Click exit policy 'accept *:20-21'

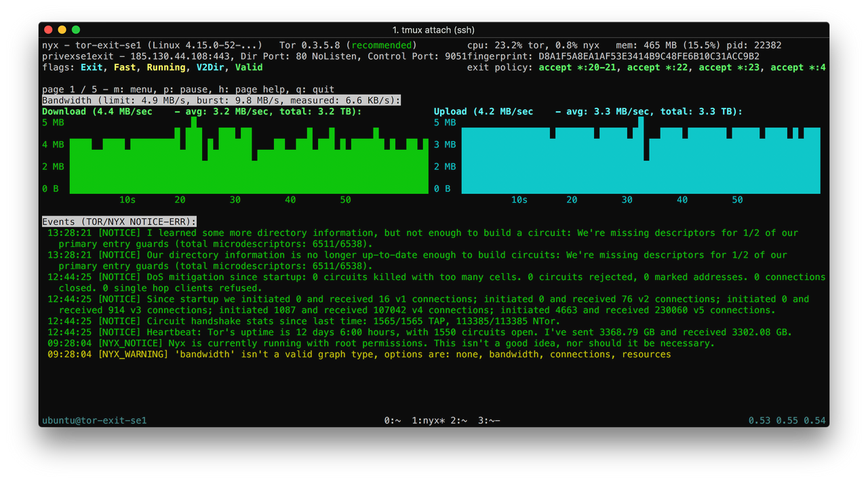pos(577,67)
